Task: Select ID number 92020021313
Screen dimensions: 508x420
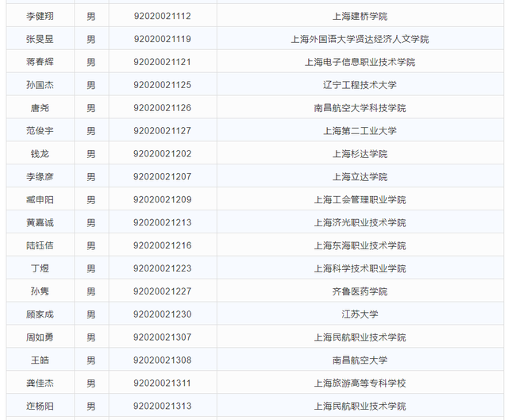Action: pyautogui.click(x=162, y=407)
